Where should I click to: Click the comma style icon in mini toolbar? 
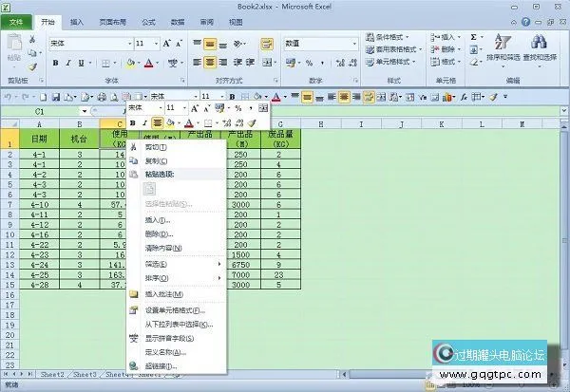(x=250, y=109)
